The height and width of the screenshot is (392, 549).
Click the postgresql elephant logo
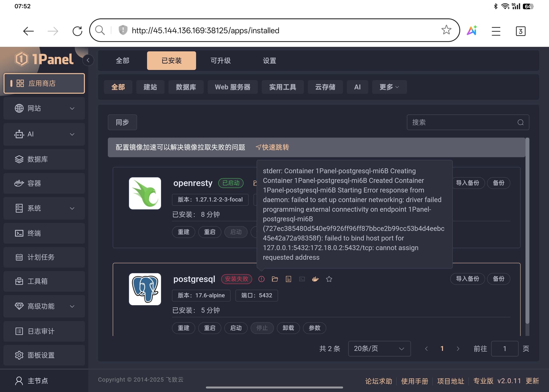point(145,289)
